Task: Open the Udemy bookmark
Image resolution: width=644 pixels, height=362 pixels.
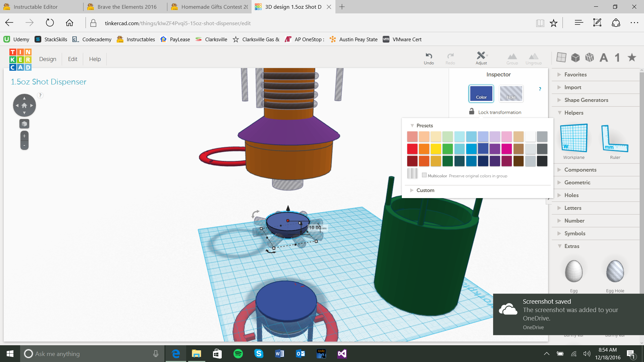Action: 16,39
